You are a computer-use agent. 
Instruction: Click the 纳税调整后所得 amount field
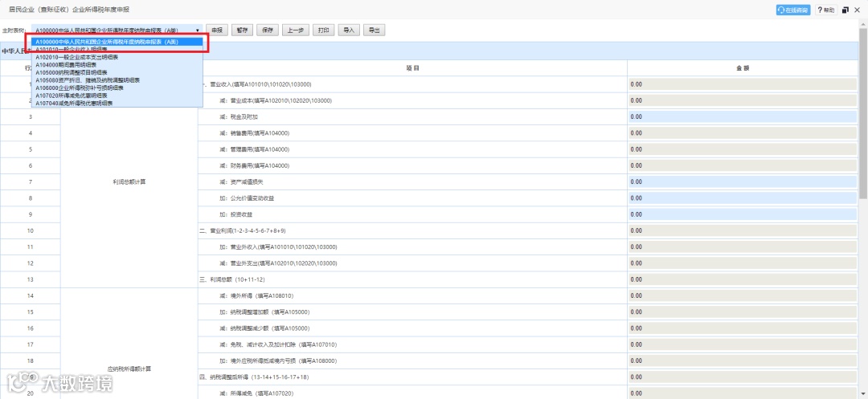(743, 377)
